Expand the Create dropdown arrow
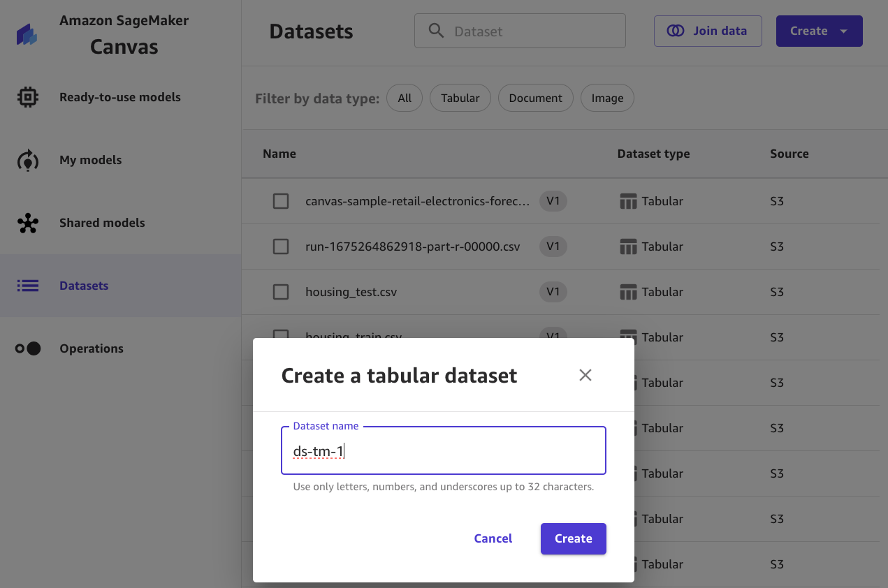This screenshot has height=588, width=888. click(843, 31)
